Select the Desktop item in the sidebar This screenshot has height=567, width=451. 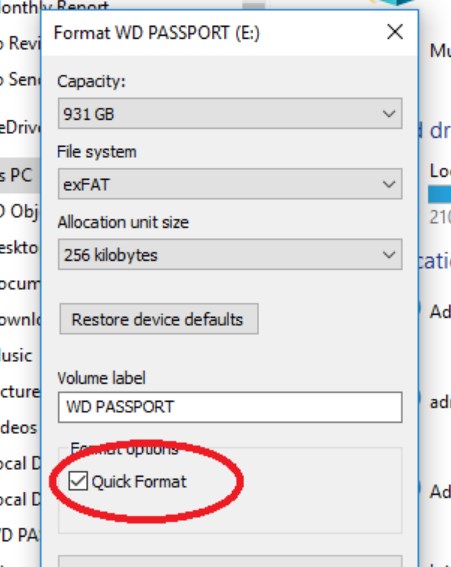[x=20, y=248]
